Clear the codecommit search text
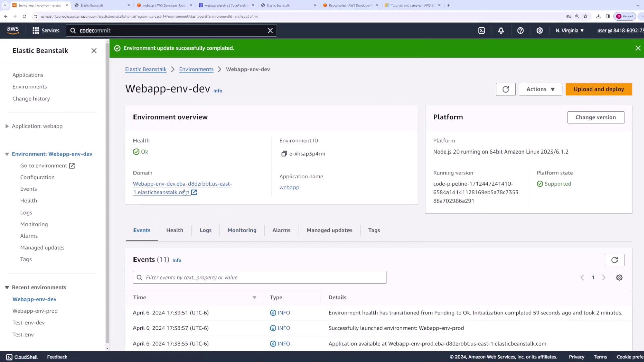644x362 pixels. [x=270, y=31]
